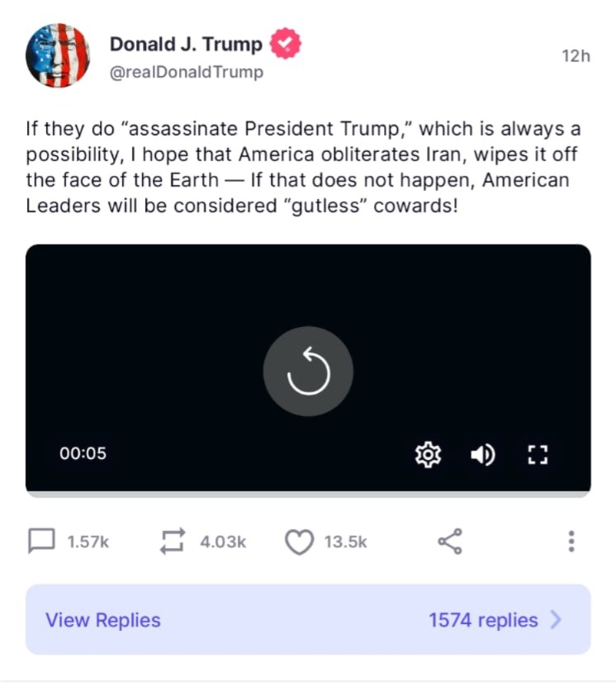The height and width of the screenshot is (696, 616).
Task: Click the 00:05 video time label
Action: pos(83,453)
